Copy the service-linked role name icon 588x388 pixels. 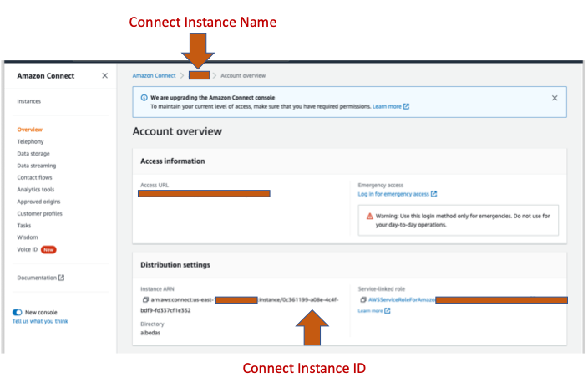point(363,299)
